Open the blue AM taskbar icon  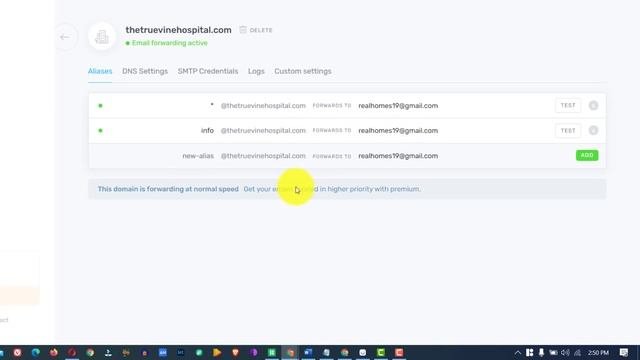(x=162, y=352)
